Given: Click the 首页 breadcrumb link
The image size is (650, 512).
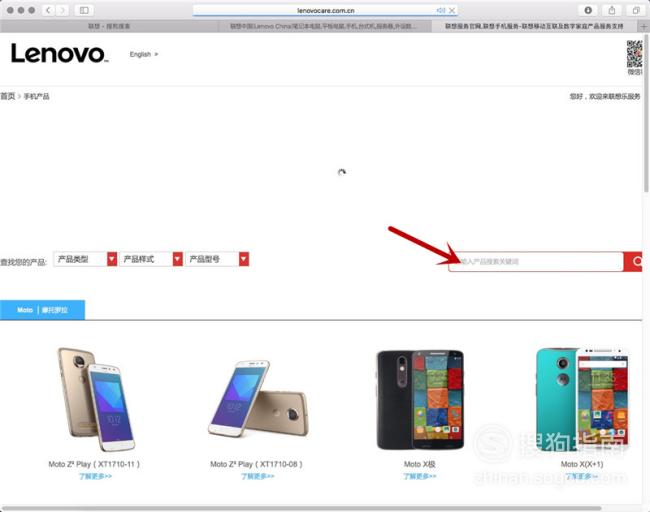Looking at the screenshot, I should [x=7, y=96].
